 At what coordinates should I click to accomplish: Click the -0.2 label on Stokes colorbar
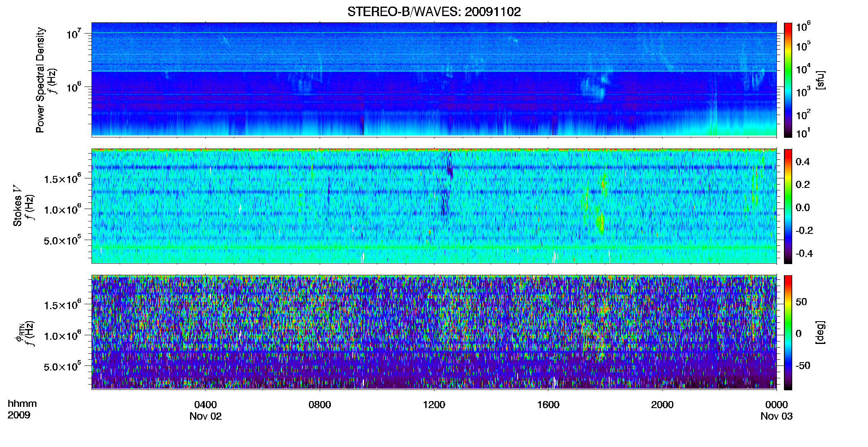pos(804,231)
